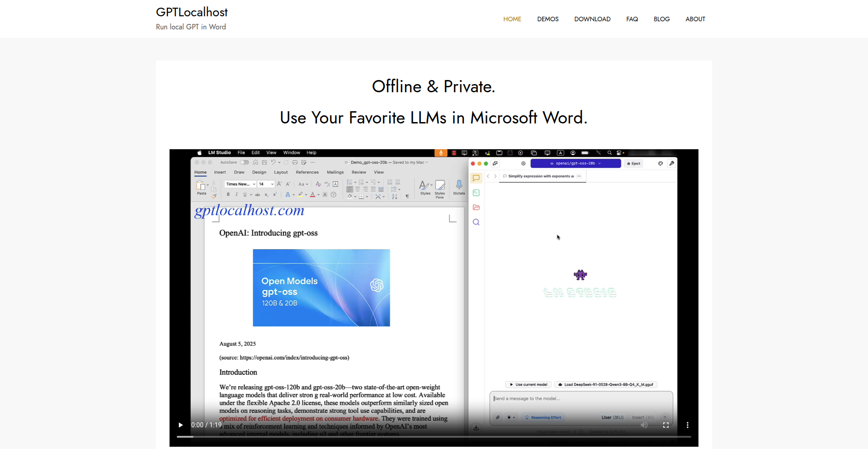Open the BLOG page
The width and height of the screenshot is (868, 449).
coord(661,19)
